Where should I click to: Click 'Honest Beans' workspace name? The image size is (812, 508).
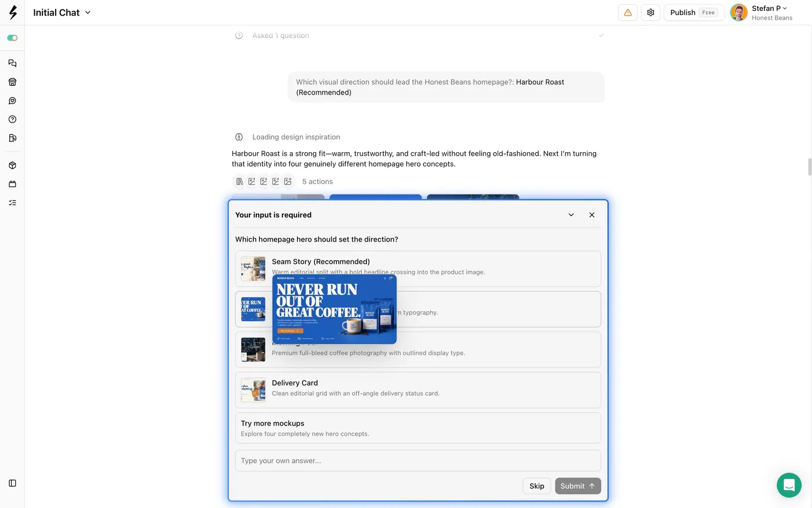click(x=772, y=18)
